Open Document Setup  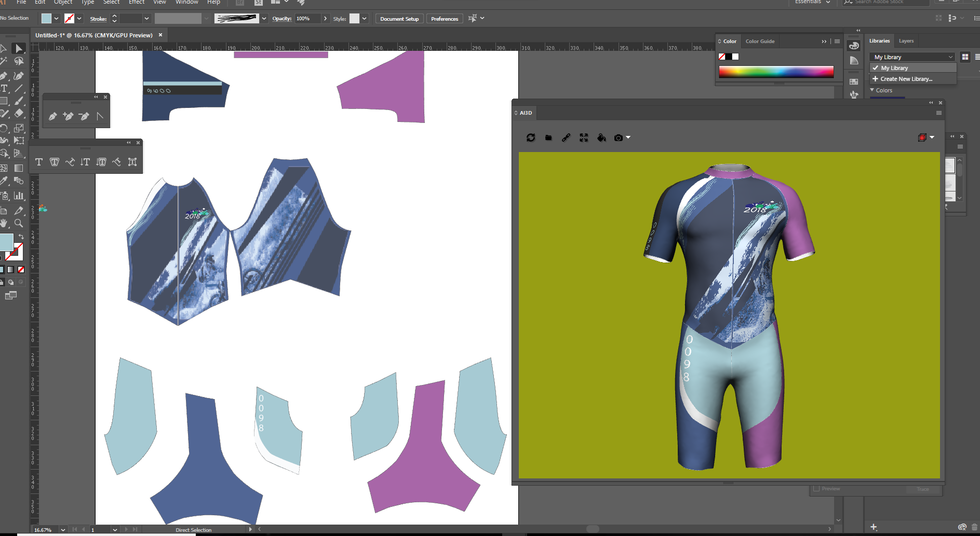399,18
